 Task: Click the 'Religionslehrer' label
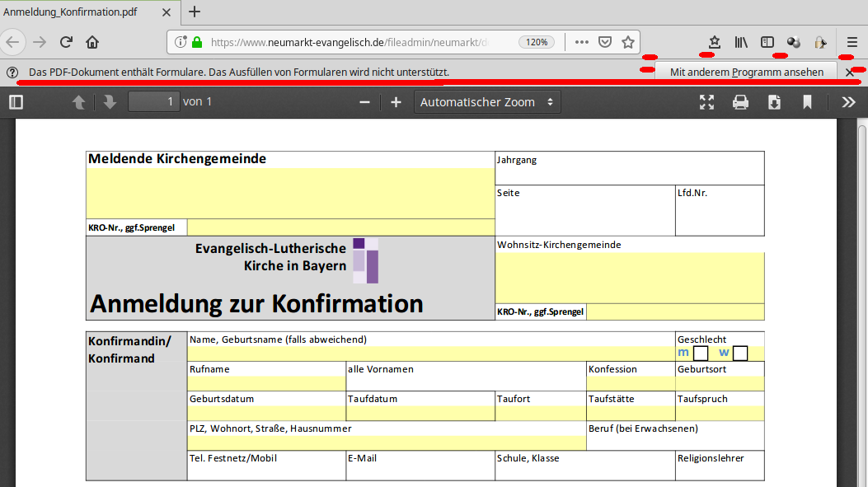[x=711, y=458]
